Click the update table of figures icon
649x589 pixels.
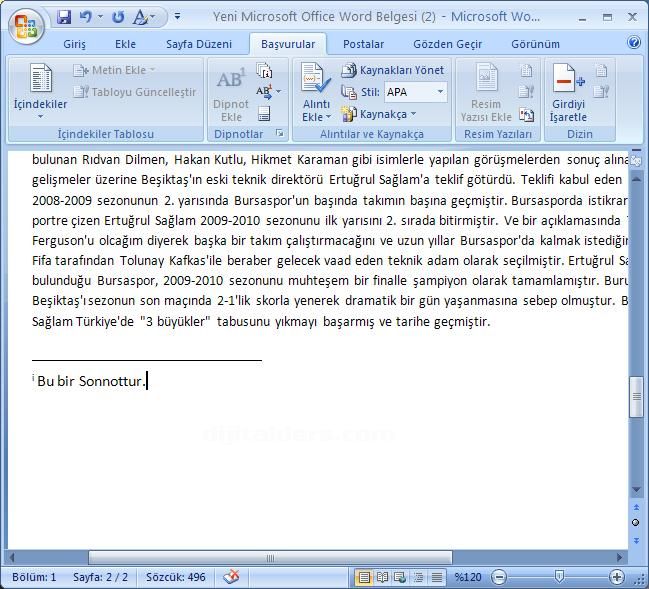(526, 92)
